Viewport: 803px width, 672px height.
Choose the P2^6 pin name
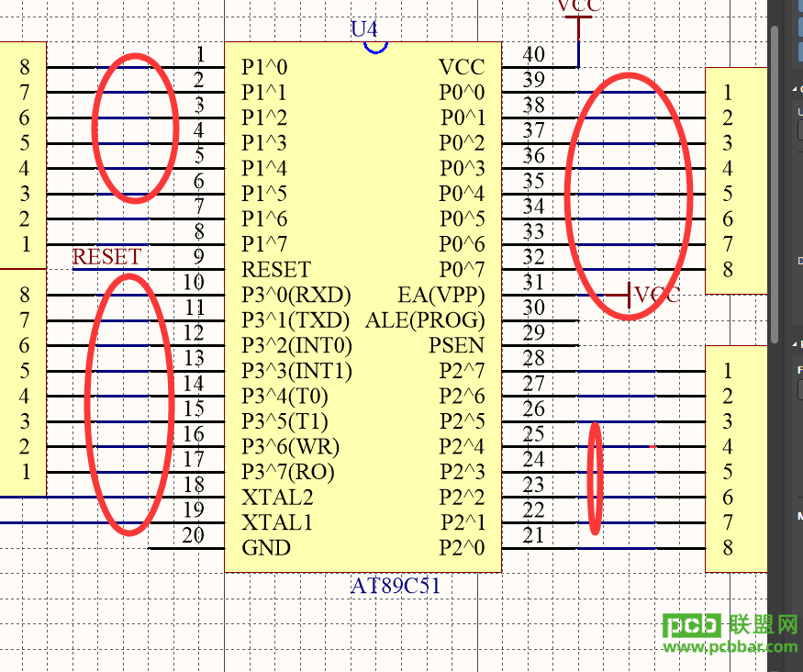[462, 397]
